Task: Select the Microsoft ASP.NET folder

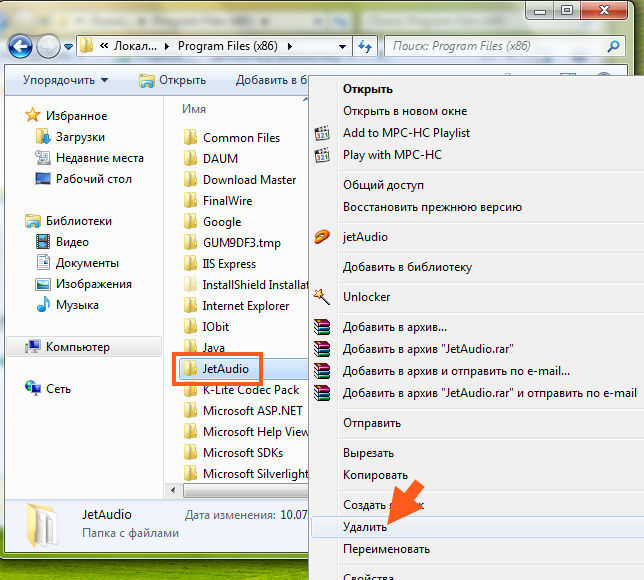Action: pos(243,411)
